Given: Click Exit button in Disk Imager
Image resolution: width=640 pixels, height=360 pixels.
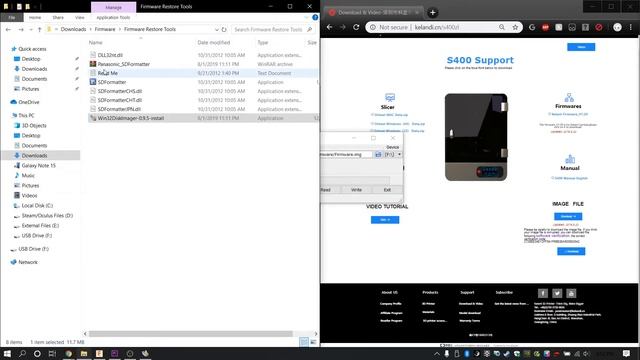Looking at the screenshot, I should pos(387,190).
